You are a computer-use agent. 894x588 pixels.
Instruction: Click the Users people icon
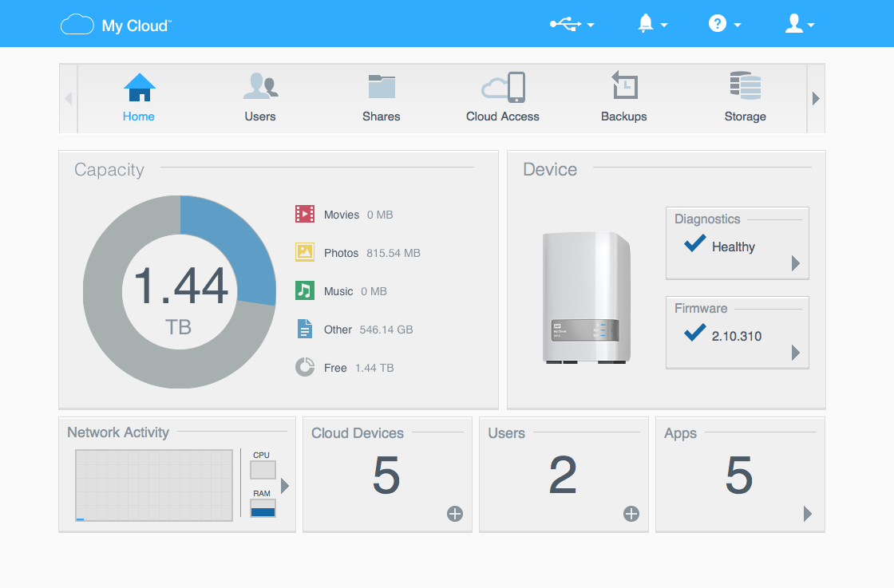(260, 86)
